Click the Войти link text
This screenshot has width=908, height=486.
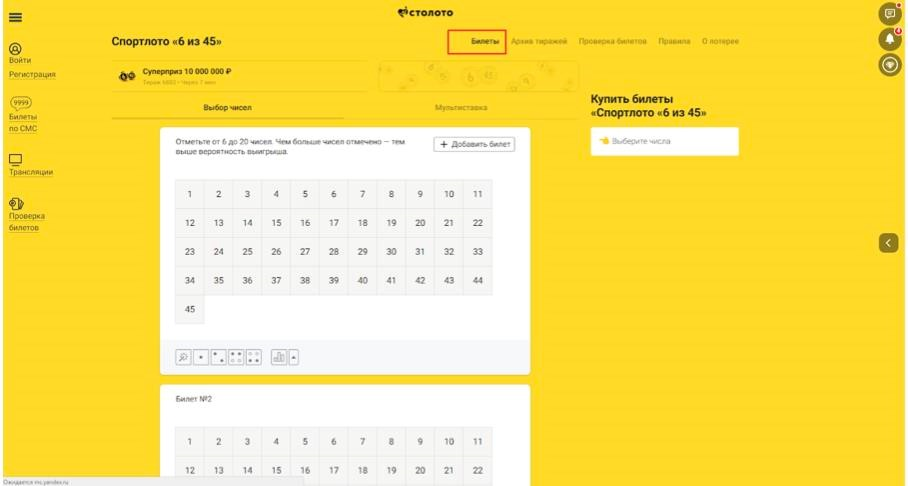[20, 60]
